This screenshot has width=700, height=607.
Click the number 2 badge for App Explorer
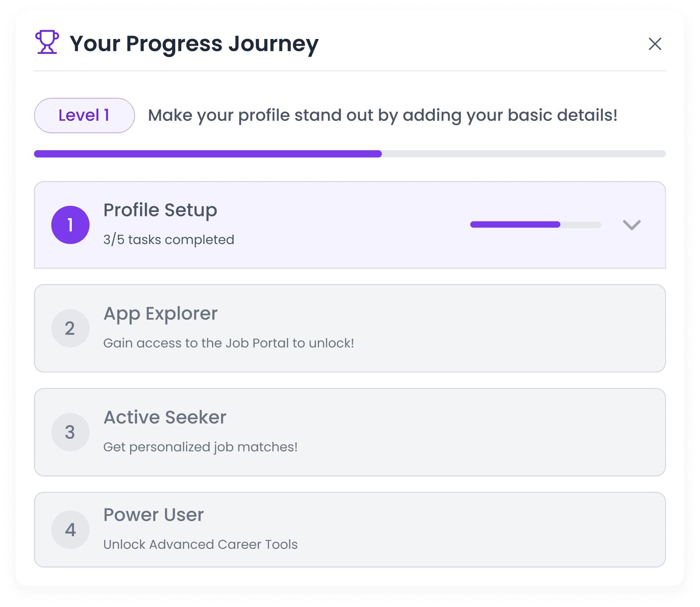[x=70, y=328]
